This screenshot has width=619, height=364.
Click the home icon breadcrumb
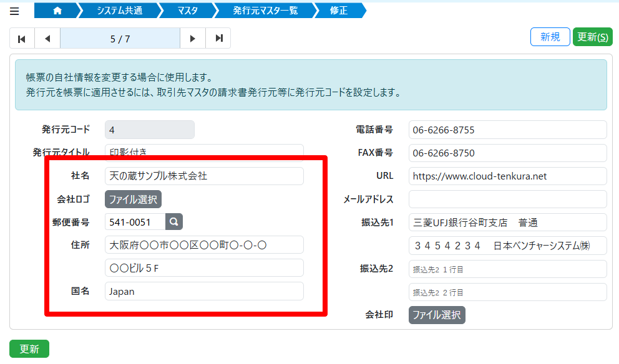[57, 11]
